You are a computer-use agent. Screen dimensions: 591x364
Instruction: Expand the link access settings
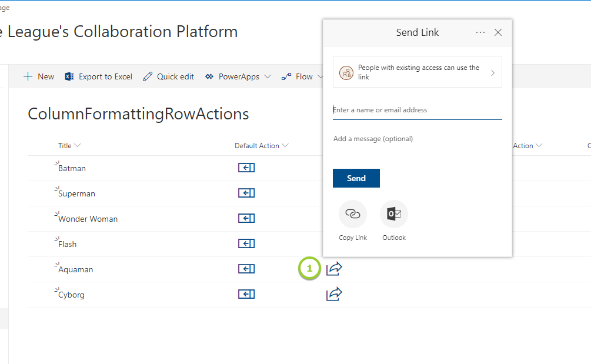[418, 72]
